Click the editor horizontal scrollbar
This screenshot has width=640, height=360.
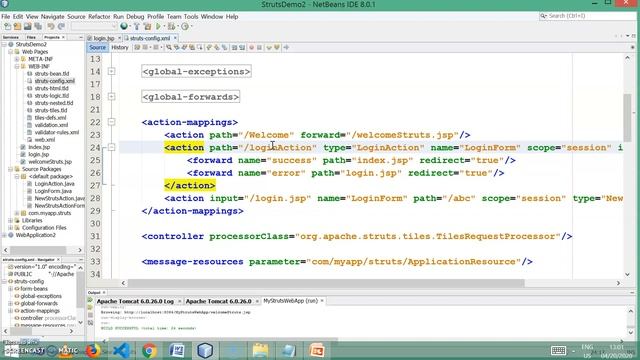pyautogui.click(x=327, y=283)
